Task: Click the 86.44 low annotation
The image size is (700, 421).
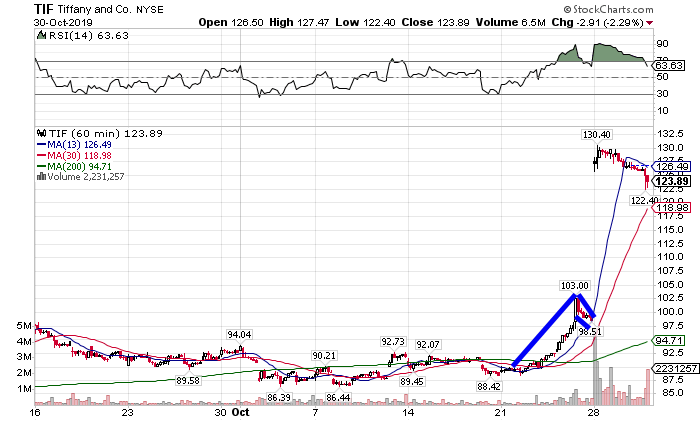Action: point(338,397)
